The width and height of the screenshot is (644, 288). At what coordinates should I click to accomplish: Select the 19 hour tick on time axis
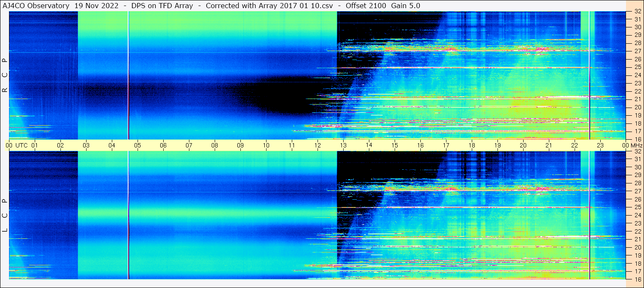click(497, 145)
